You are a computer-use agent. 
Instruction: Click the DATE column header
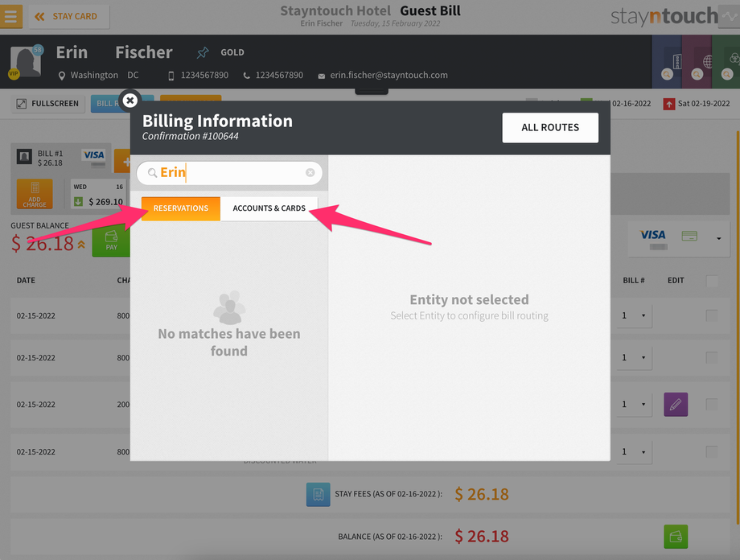tap(26, 281)
